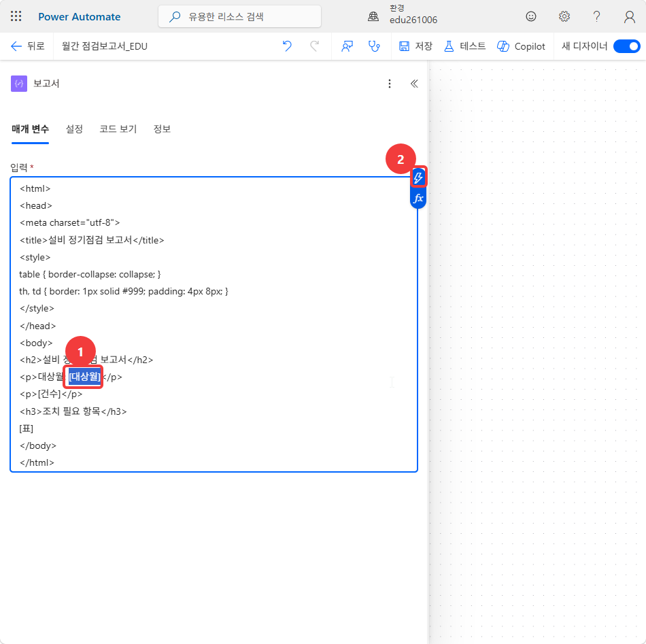
Task: Collapse the action details panel
Action: click(414, 84)
